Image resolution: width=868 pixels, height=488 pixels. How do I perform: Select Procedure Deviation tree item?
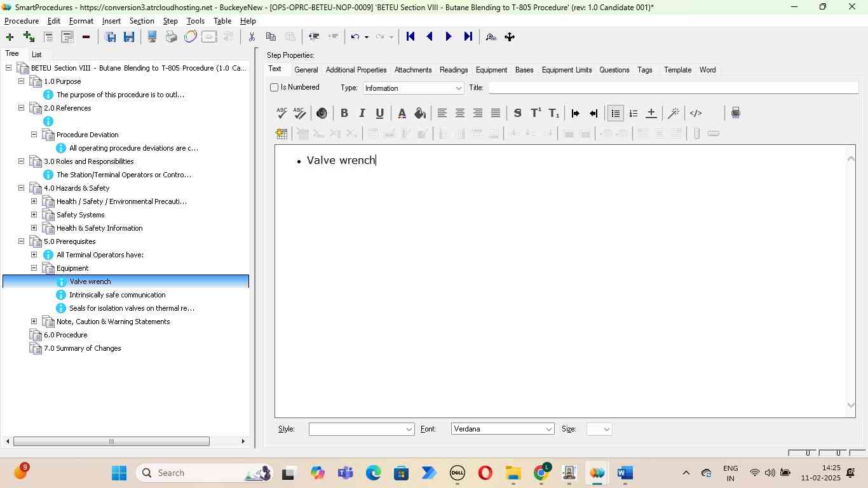coord(88,135)
